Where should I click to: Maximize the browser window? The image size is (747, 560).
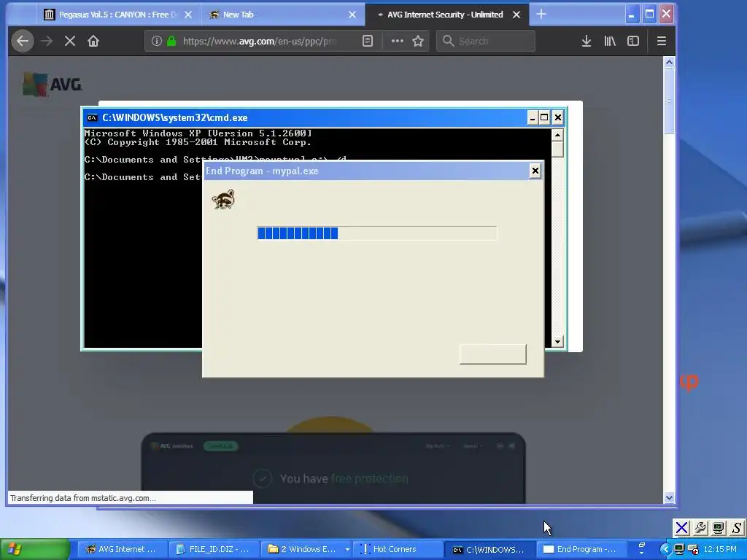coord(649,15)
